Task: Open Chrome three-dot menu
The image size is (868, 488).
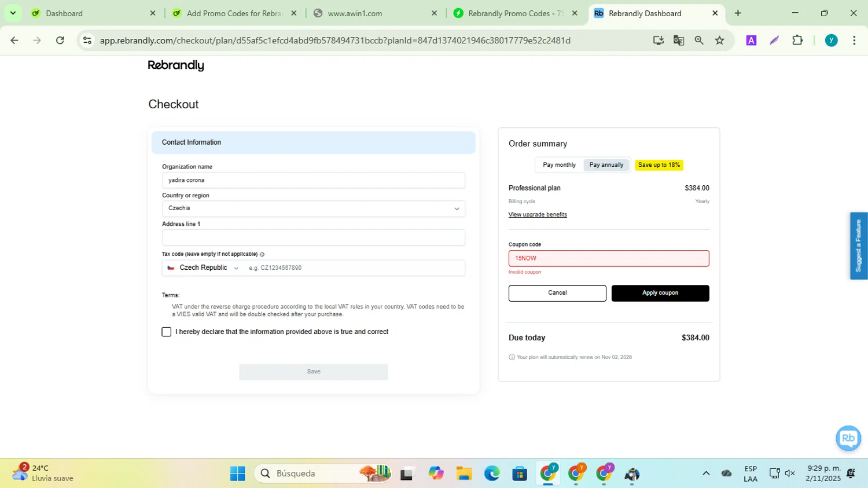Action: pyautogui.click(x=854, y=40)
